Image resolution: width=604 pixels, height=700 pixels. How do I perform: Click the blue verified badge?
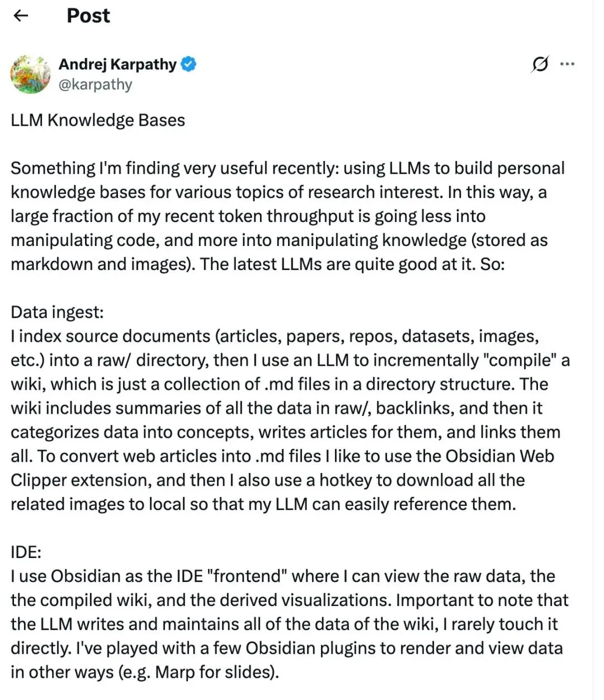pyautogui.click(x=188, y=64)
